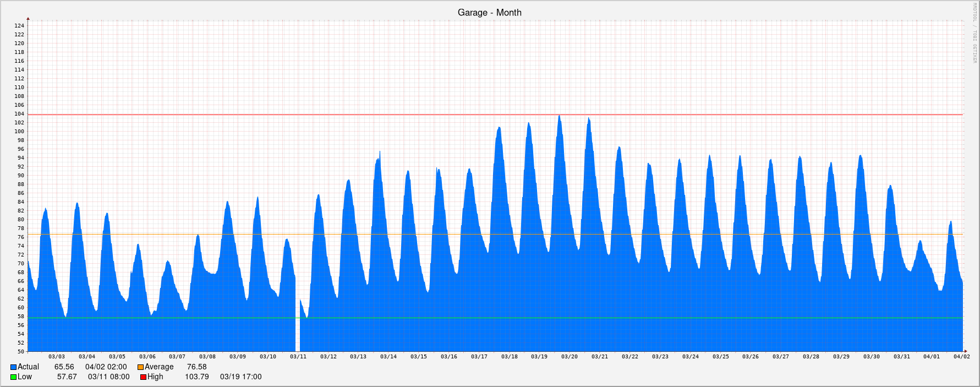Click the 03/11 date label on x-axis
This screenshot has width=980, height=387.
(x=298, y=357)
